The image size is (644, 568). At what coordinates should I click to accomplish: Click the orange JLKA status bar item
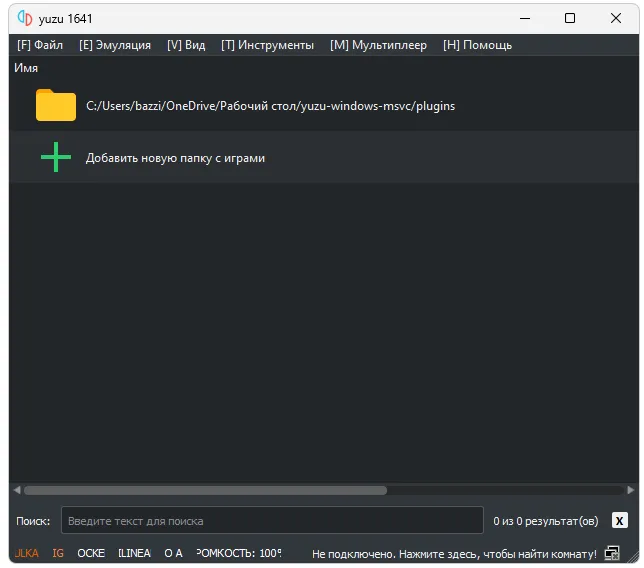pos(27,553)
